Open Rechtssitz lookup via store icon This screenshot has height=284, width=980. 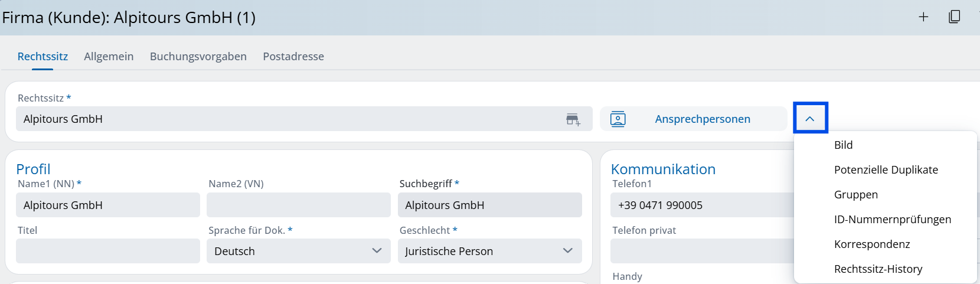point(573,119)
